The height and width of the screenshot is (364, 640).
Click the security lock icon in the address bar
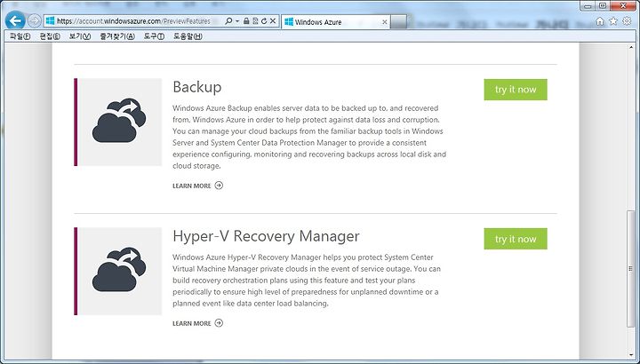pos(246,21)
